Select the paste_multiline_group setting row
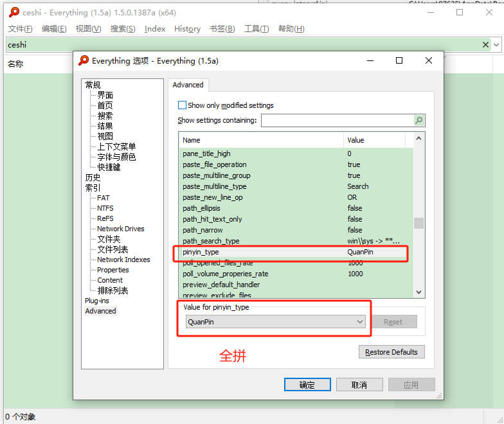The image size is (504, 424). [296, 175]
